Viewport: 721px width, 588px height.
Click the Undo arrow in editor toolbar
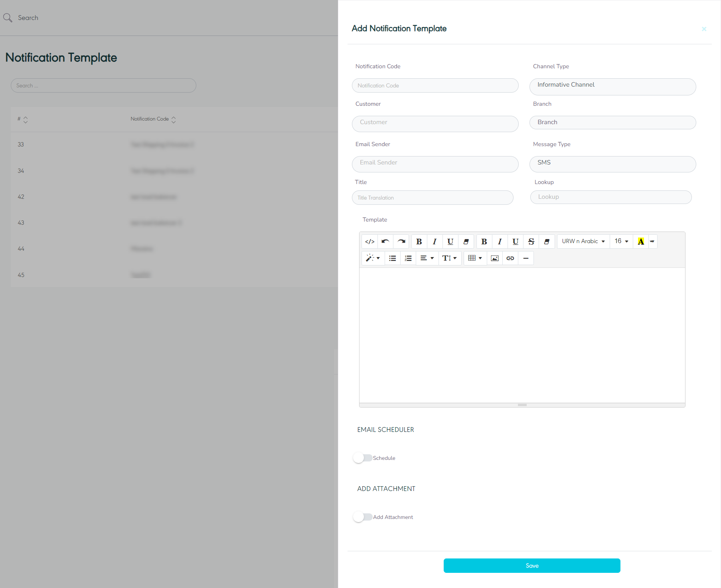pos(385,242)
